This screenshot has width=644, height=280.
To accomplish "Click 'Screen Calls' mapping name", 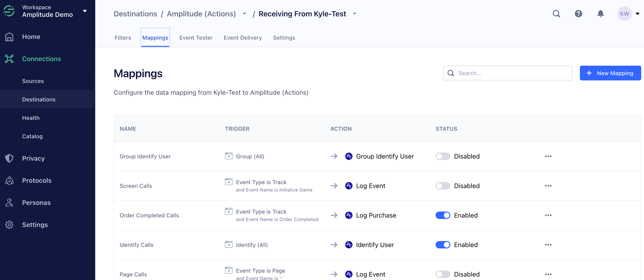I will click(136, 186).
